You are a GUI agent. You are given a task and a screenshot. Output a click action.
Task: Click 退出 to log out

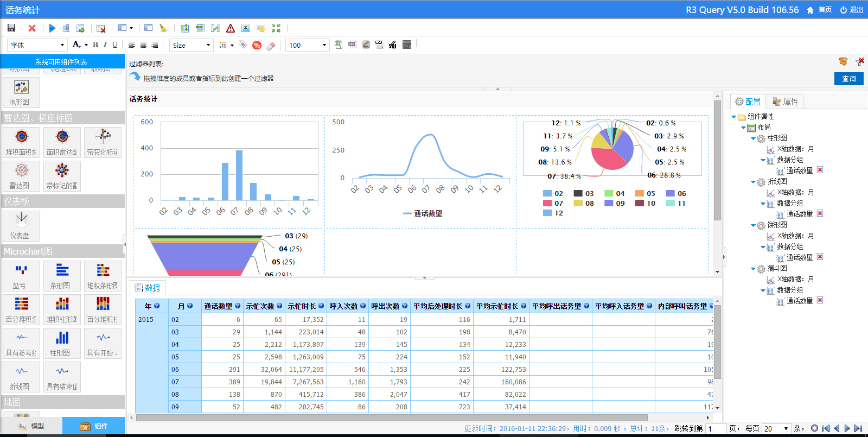(852, 10)
